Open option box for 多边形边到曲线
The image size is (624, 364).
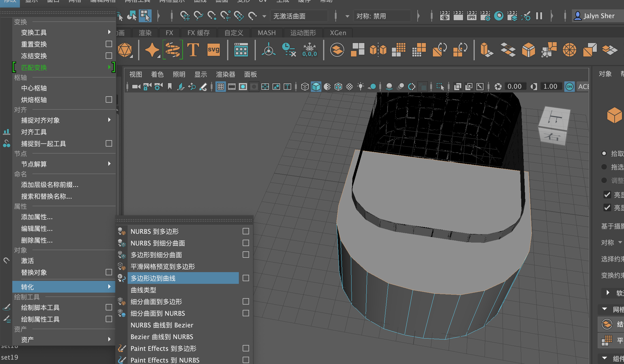coord(246,278)
